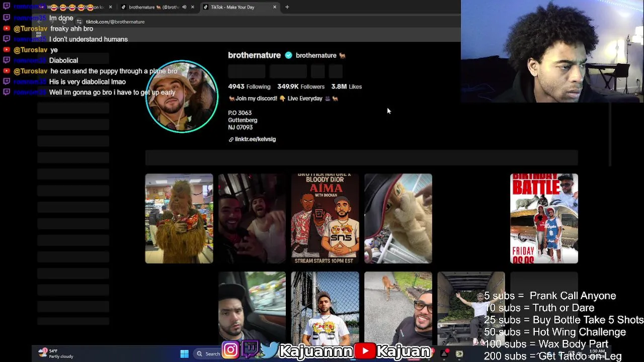The width and height of the screenshot is (644, 362).
Task: Switch to the TikTok - Make Your Day tab
Action: tap(239, 7)
